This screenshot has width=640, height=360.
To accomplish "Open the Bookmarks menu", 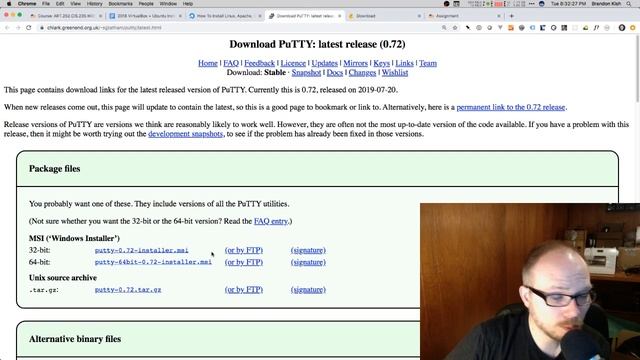I will (120, 4).
